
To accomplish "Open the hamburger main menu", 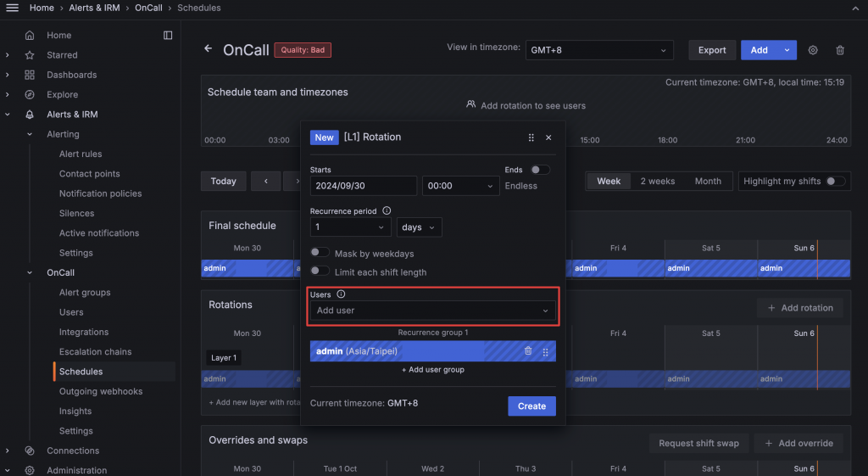I will [x=12, y=8].
